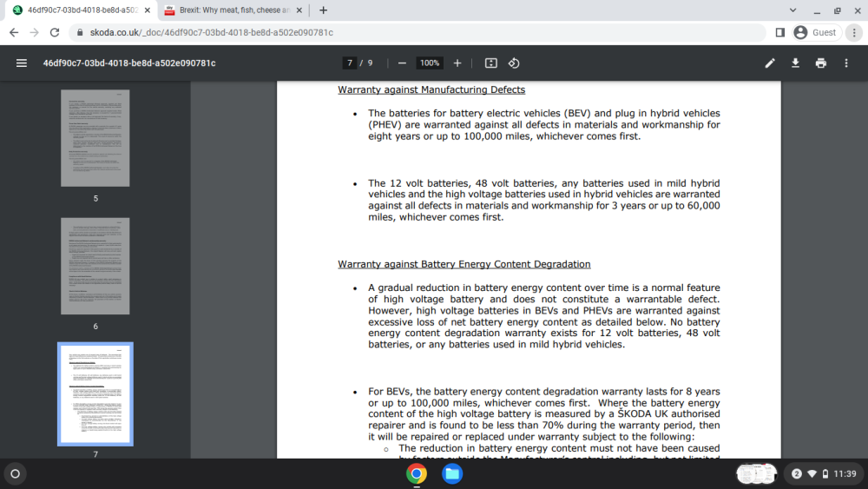Print the PDF document
The height and width of the screenshot is (489, 868).
820,63
